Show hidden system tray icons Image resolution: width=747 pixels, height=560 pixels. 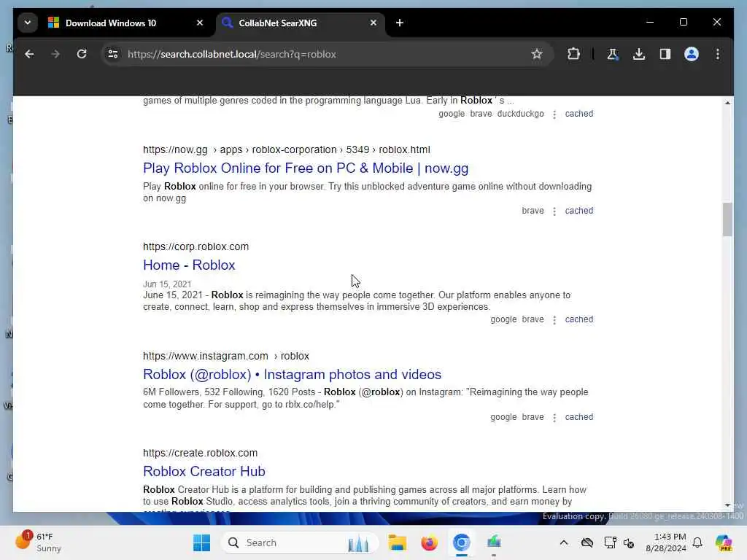click(x=564, y=542)
